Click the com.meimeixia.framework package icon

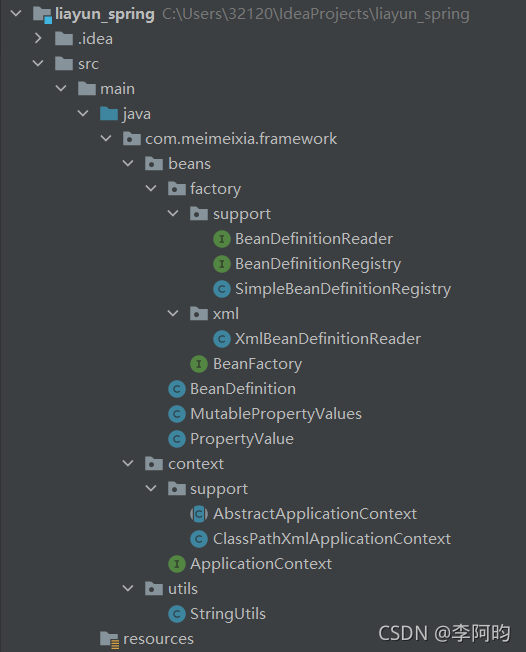pyautogui.click(x=132, y=138)
